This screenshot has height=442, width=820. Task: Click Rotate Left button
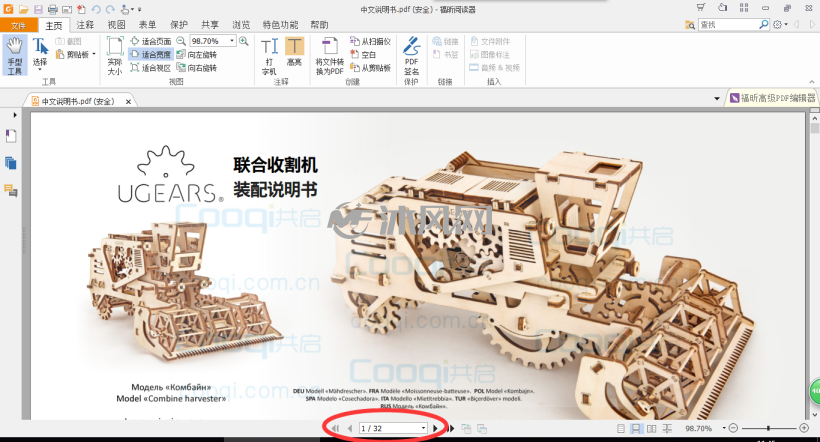click(x=196, y=54)
